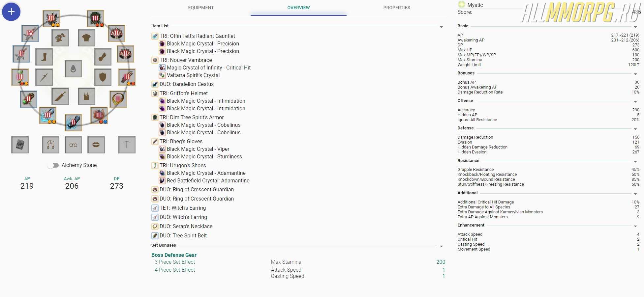Select the empty helmet slot in gear wheel
Image resolution: width=644 pixels, height=297 pixels.
60,38
